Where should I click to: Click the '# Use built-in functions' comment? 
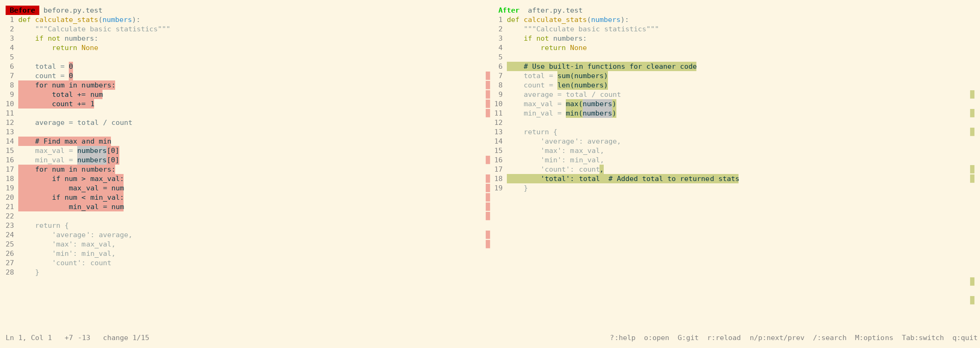point(610,66)
